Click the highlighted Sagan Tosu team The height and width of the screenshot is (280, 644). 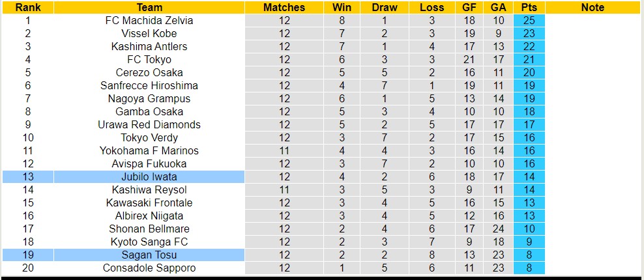(x=149, y=255)
